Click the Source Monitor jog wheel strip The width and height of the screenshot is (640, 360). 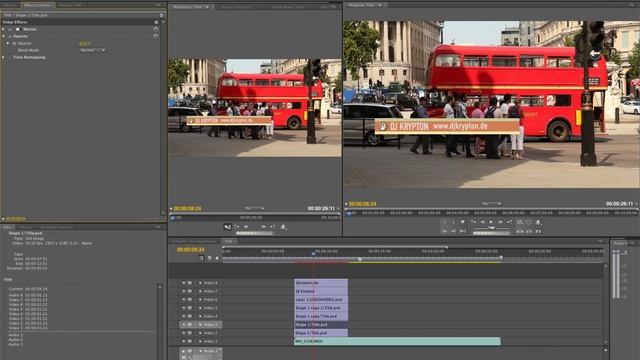coord(254,233)
